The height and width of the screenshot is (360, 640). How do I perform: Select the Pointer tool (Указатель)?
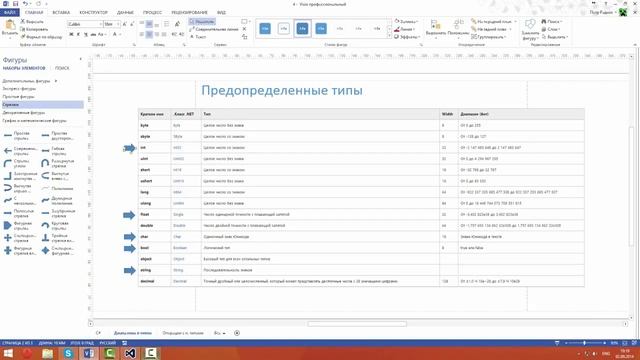point(202,21)
